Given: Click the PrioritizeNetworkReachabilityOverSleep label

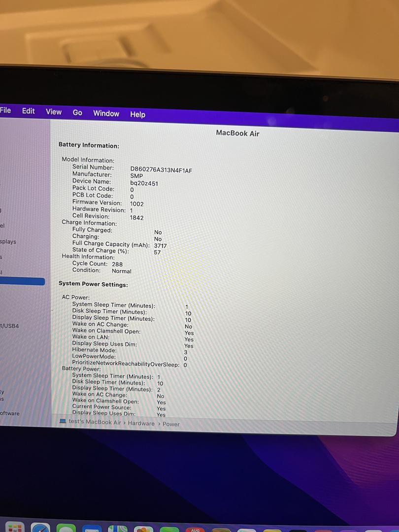Looking at the screenshot, I should 126,364.
